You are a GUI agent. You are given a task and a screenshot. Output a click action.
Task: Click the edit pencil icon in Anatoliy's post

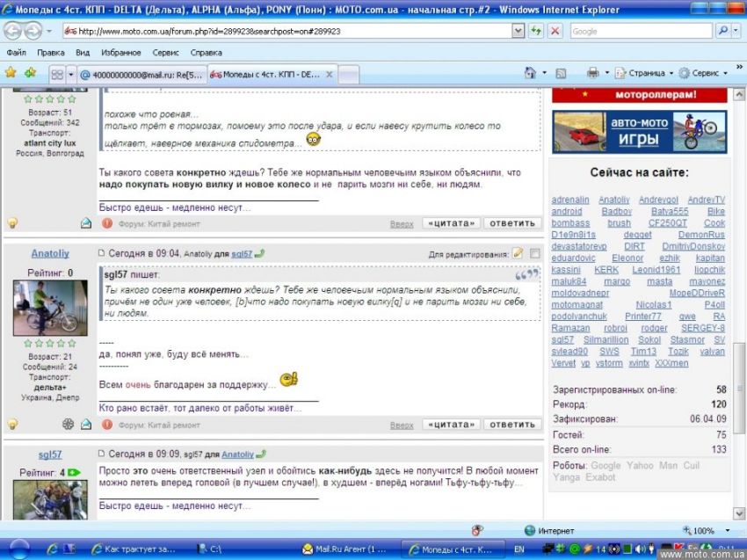(x=519, y=253)
